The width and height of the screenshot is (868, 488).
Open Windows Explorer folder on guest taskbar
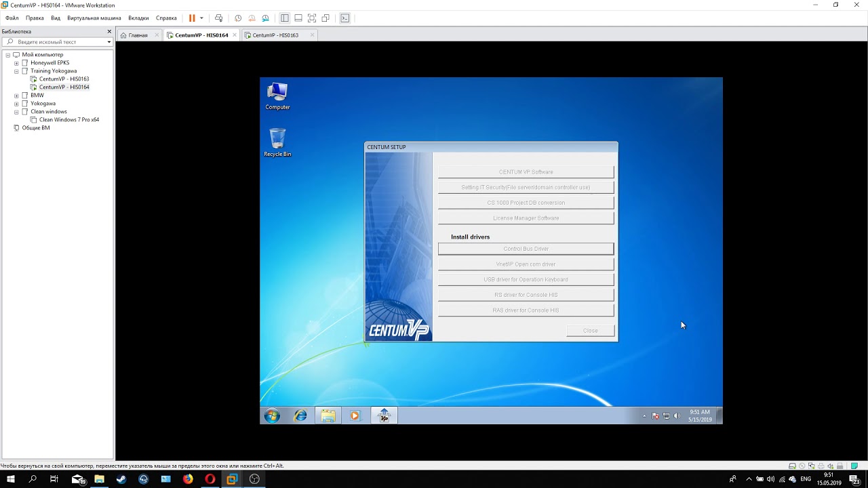click(x=328, y=415)
